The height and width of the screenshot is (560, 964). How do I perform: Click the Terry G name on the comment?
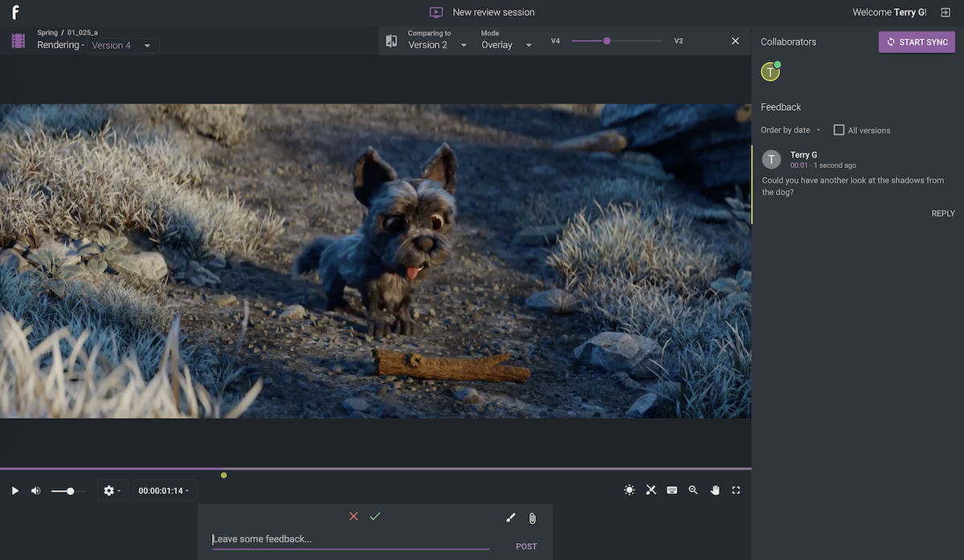(x=803, y=154)
